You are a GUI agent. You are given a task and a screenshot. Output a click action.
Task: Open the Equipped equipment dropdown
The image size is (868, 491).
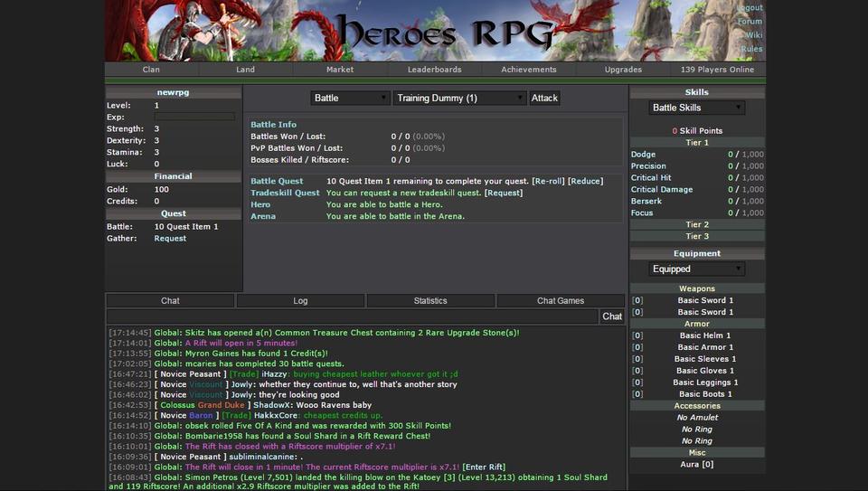pos(697,269)
